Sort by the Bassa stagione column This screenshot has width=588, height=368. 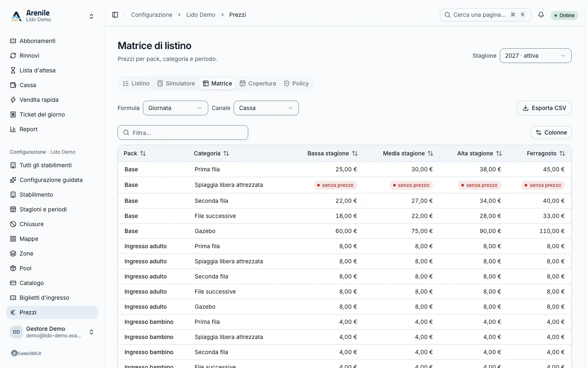point(332,153)
